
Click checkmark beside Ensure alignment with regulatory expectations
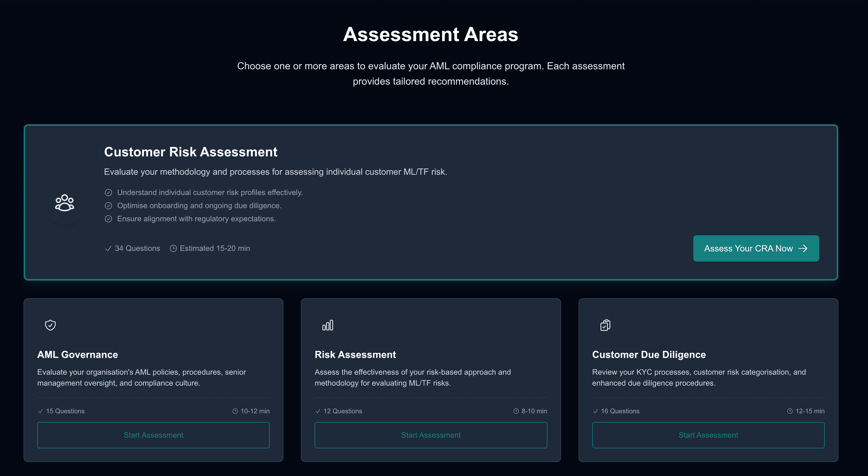108,219
